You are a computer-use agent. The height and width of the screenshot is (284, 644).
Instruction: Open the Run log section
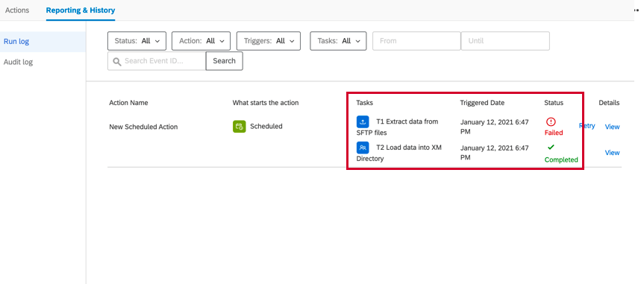(x=43, y=42)
